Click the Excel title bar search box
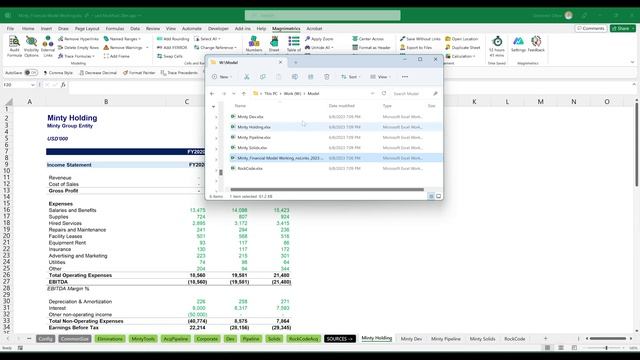This screenshot has width=640, height=360. click(322, 16)
